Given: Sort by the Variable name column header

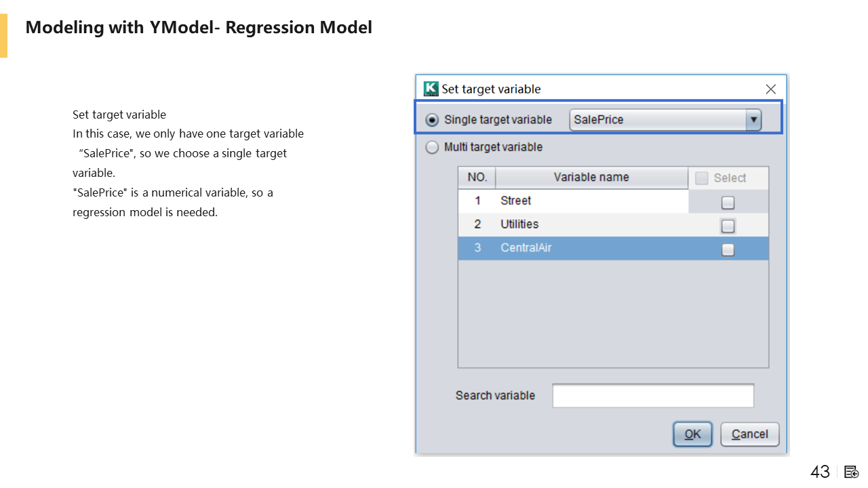Looking at the screenshot, I should pos(591,178).
